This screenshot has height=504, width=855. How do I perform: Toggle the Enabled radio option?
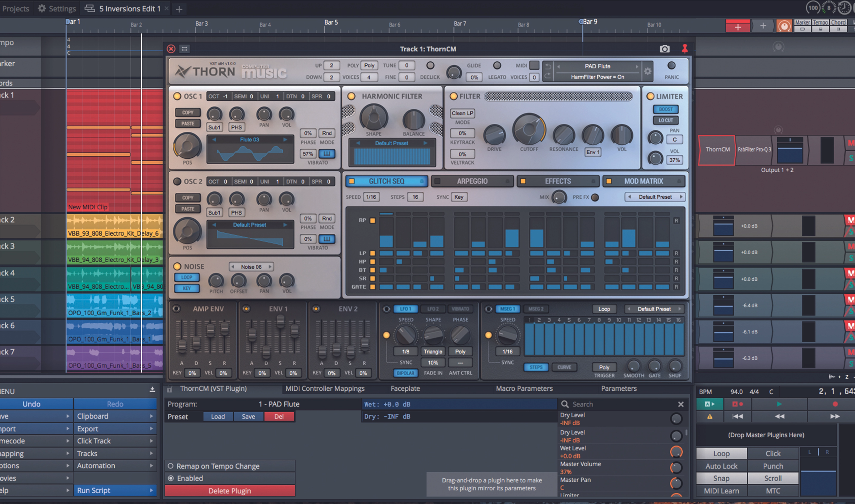tap(171, 478)
